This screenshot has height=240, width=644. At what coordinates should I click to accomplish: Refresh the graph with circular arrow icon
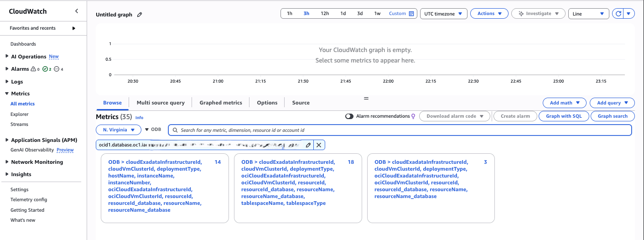(618, 14)
